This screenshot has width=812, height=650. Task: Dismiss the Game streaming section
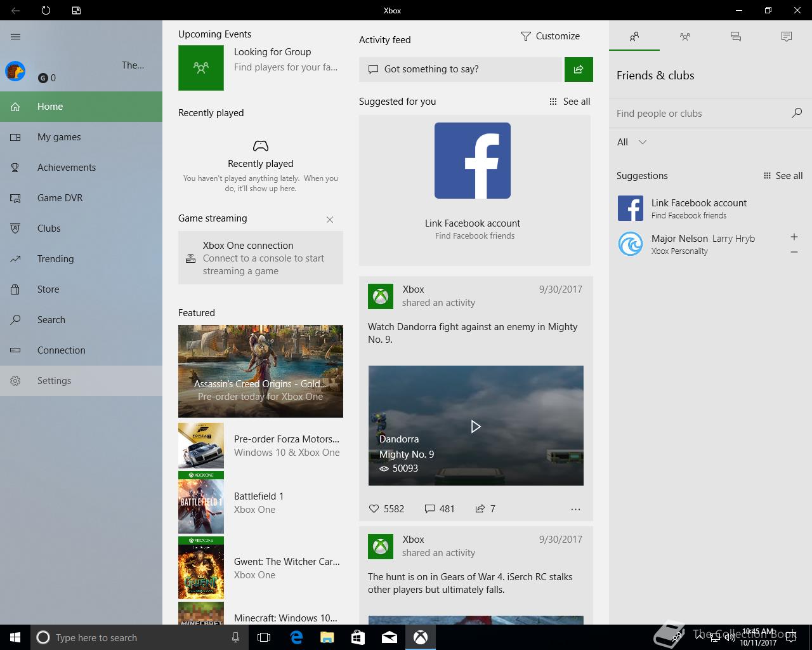click(330, 220)
